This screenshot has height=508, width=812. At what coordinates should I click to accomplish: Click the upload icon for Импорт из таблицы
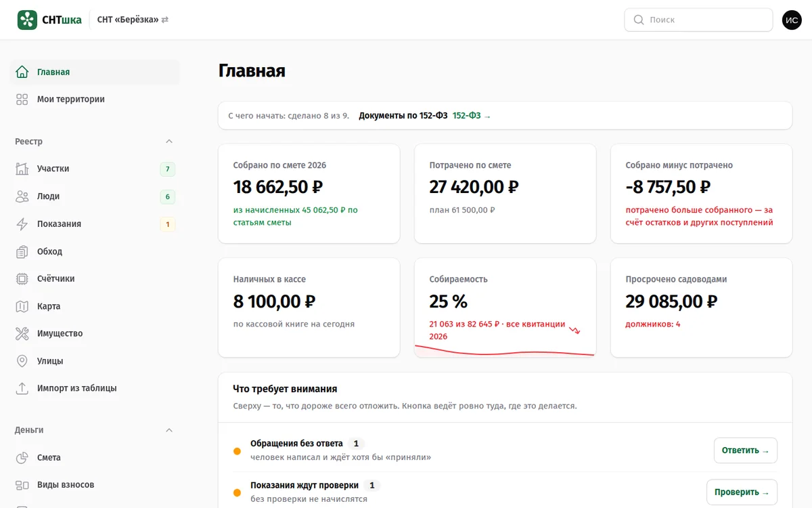pyautogui.click(x=22, y=388)
